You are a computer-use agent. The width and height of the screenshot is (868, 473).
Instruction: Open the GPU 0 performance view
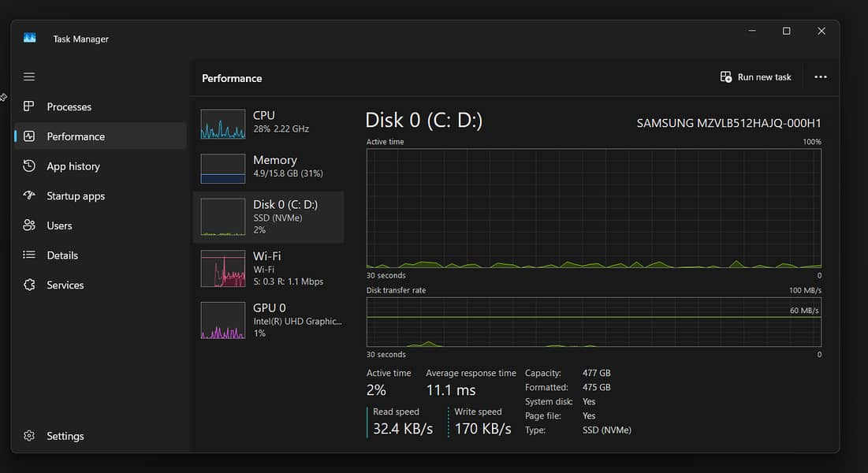tap(268, 320)
